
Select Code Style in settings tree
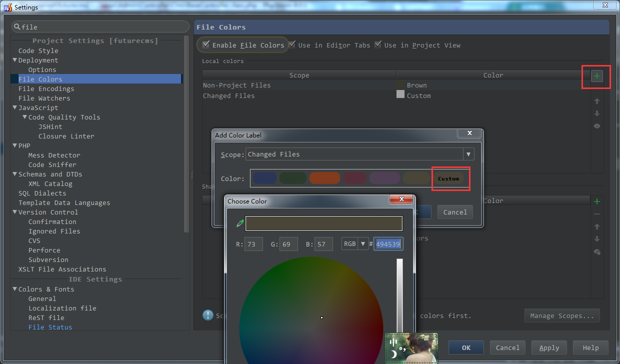tap(38, 50)
